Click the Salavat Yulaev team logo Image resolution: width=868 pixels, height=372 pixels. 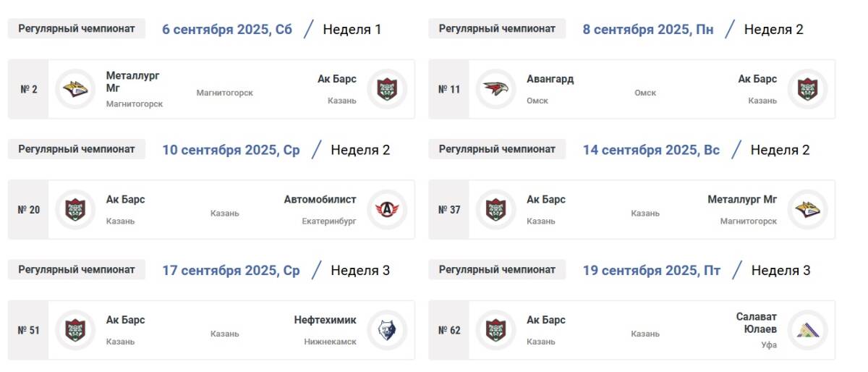[x=807, y=330]
